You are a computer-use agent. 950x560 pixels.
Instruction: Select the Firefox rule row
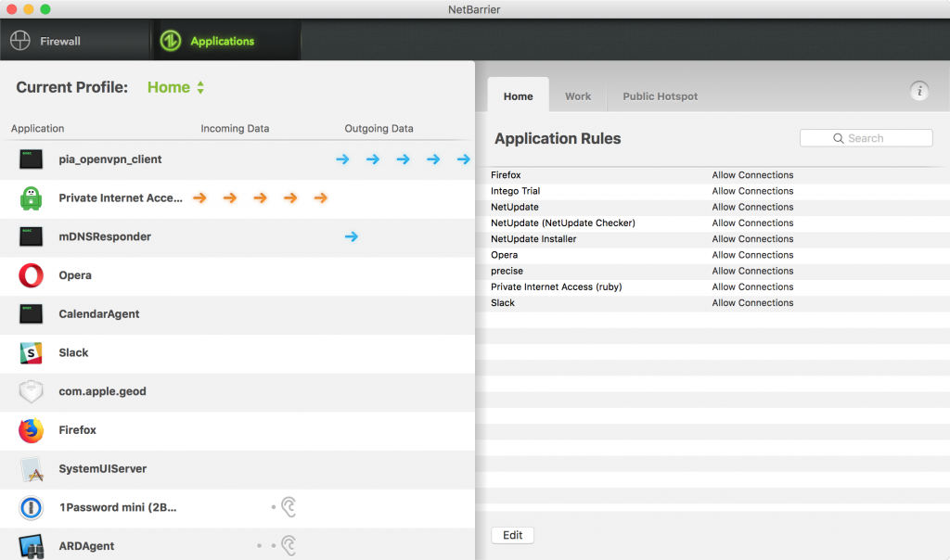coord(712,175)
